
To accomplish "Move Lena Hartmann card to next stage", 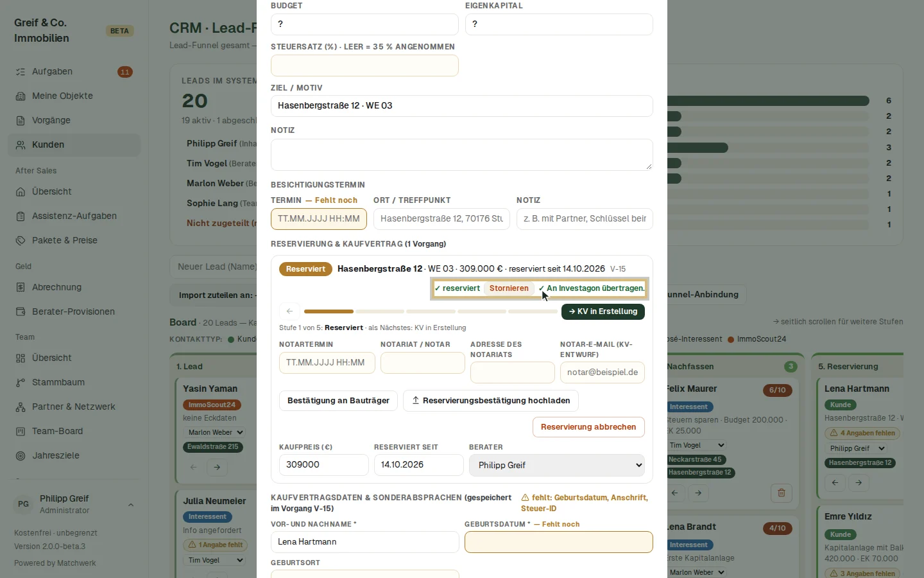I will coord(859,482).
